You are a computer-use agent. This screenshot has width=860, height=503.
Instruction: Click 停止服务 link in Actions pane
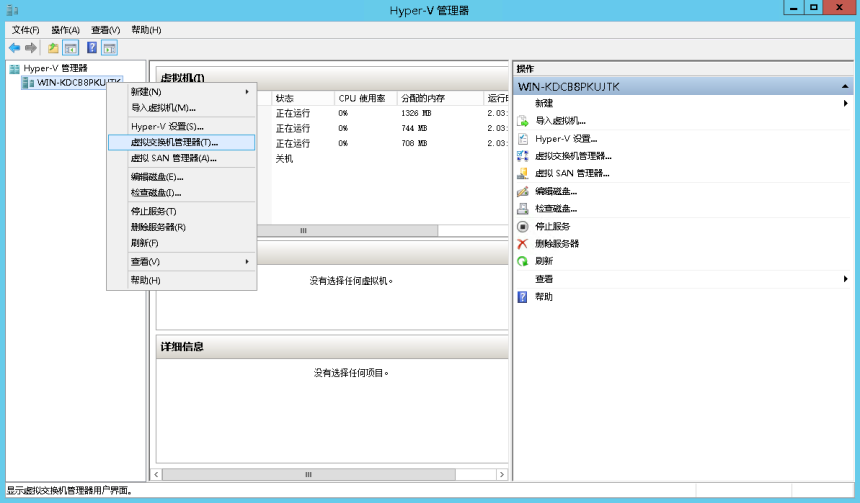coord(552,227)
